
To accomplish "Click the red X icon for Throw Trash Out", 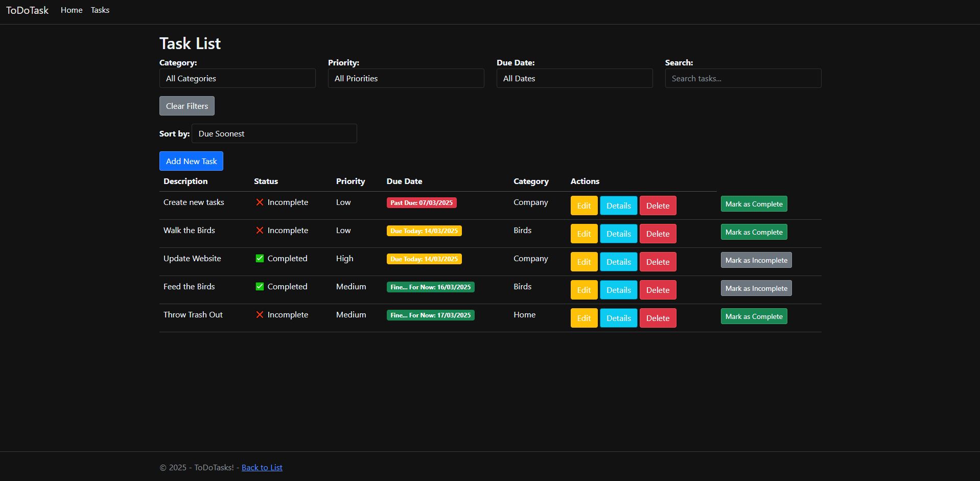I will pyautogui.click(x=260, y=315).
